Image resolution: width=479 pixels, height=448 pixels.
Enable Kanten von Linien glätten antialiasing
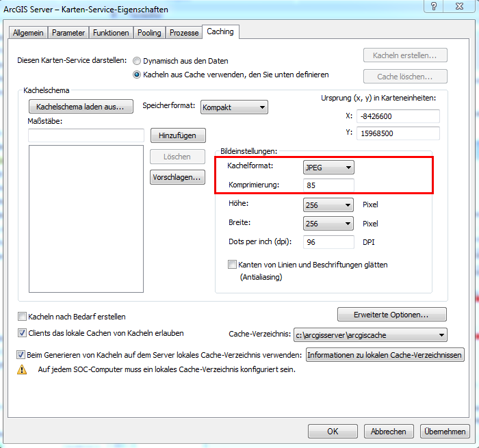point(232,265)
